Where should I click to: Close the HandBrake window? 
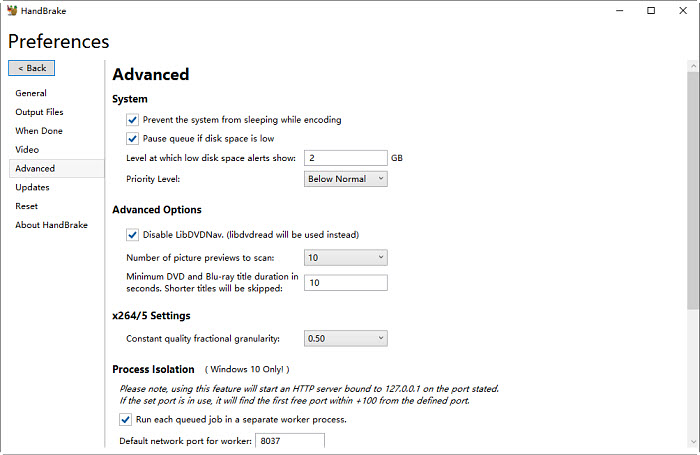tap(683, 11)
